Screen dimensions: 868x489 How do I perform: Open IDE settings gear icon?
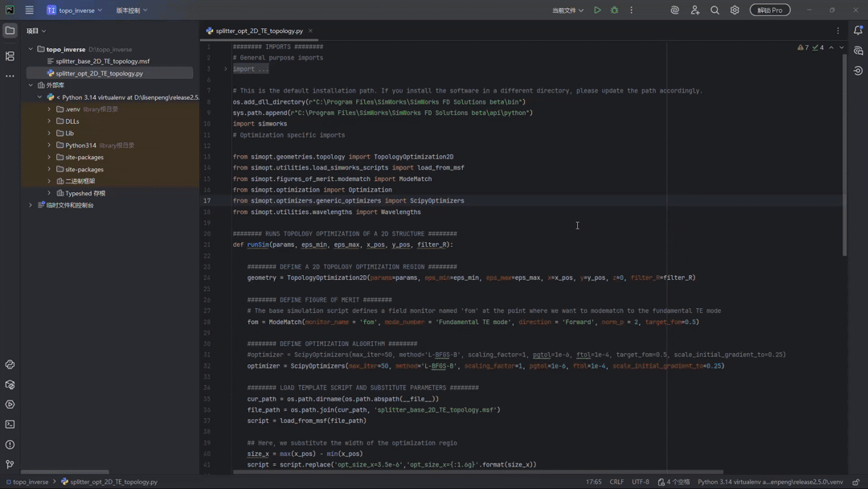tap(735, 10)
